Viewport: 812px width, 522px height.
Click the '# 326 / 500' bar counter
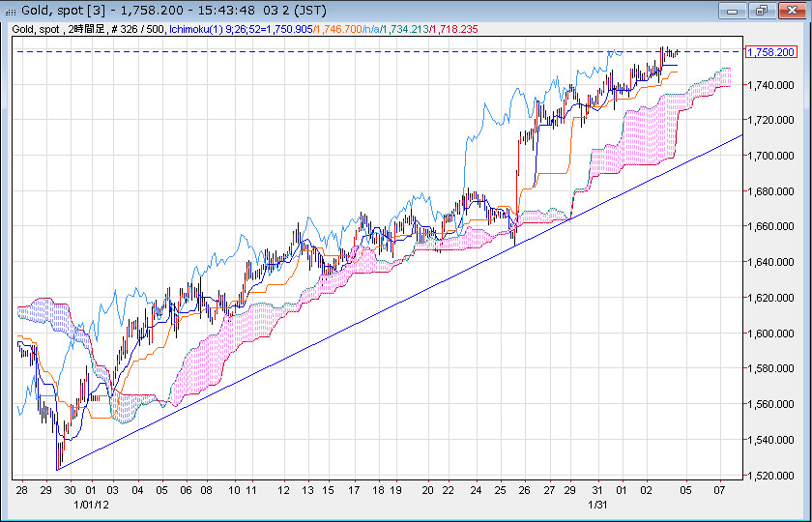coord(138,30)
